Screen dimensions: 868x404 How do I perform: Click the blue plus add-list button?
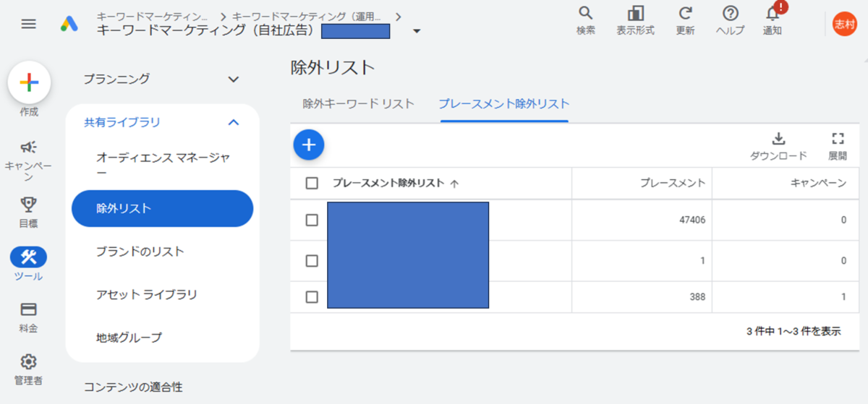(x=309, y=145)
